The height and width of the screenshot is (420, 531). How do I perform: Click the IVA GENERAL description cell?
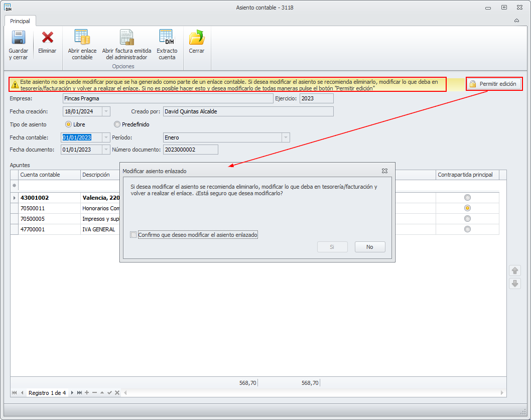[x=100, y=229]
